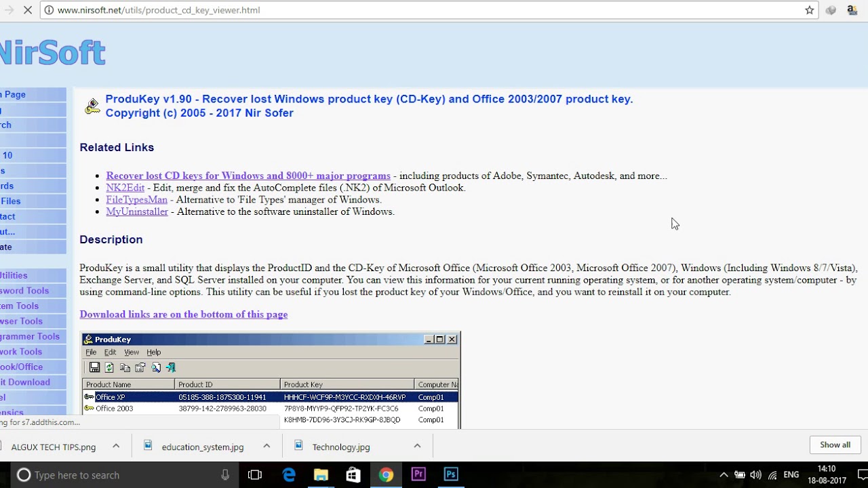Click Show all downloads button
Image resolution: width=868 pixels, height=488 pixels.
835,445
